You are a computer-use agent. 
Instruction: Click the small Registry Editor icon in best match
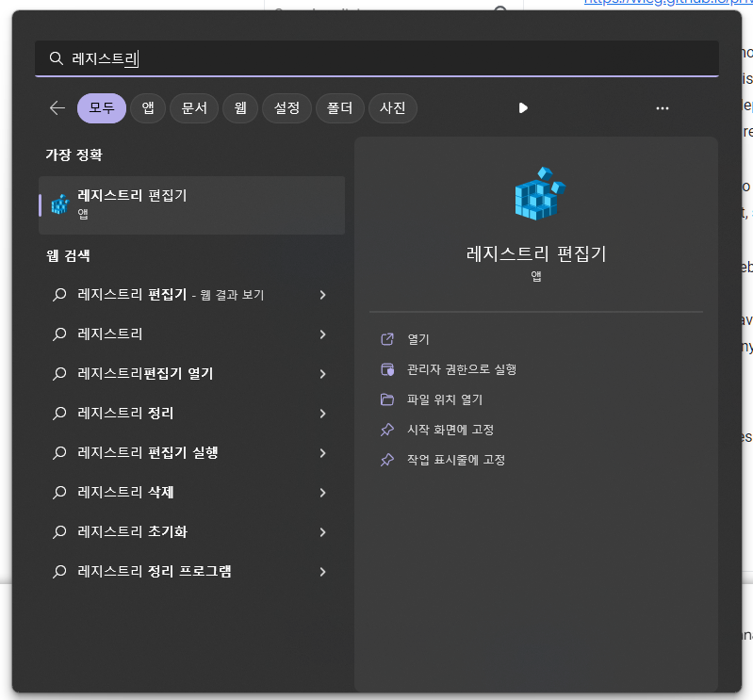(x=60, y=204)
